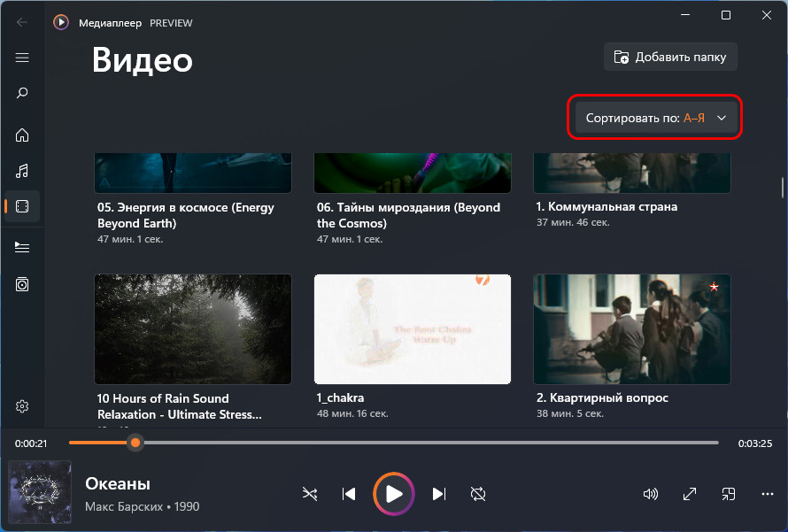The width and height of the screenshot is (788, 532).
Task: Toggle repeat mode
Action: coord(478,494)
